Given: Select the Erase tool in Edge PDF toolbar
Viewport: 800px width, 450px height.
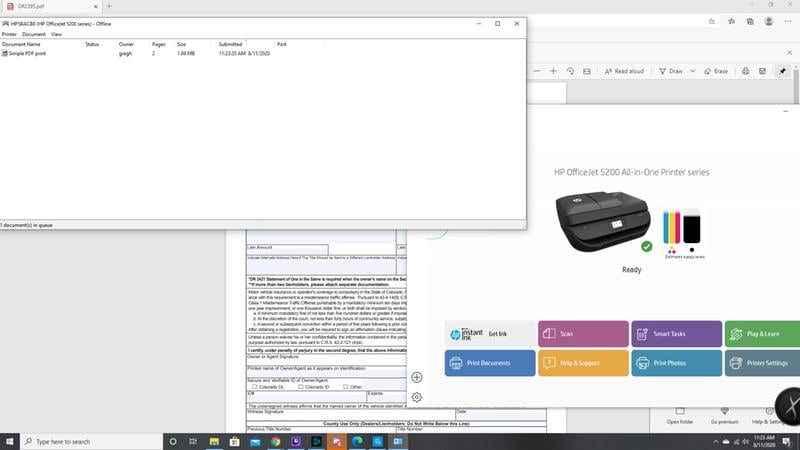Looking at the screenshot, I should pos(716,71).
